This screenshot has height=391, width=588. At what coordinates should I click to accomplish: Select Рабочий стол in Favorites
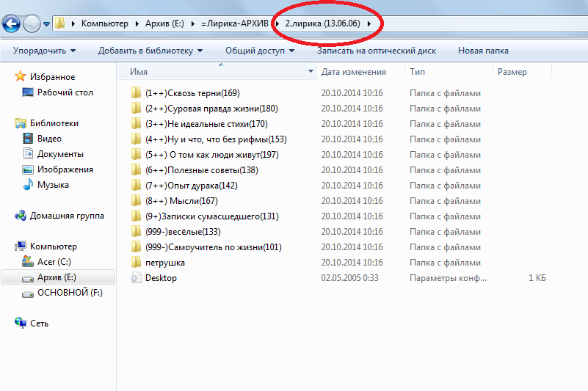[x=65, y=92]
